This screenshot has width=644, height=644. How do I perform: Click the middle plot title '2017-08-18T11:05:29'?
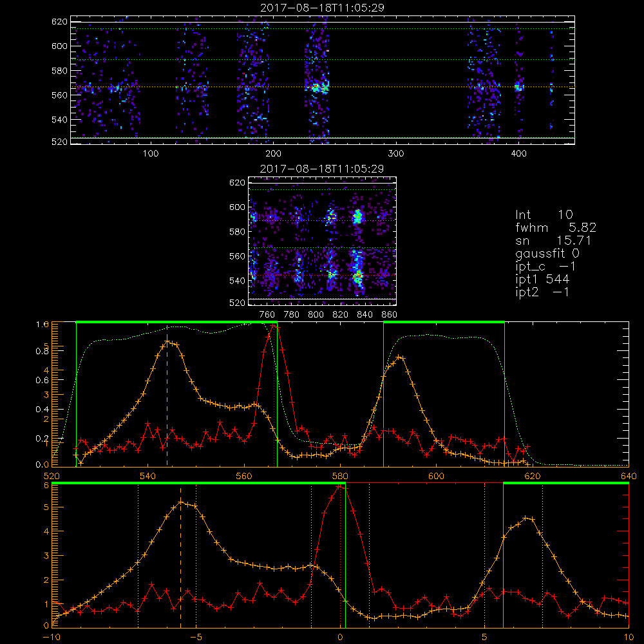pyautogui.click(x=322, y=169)
